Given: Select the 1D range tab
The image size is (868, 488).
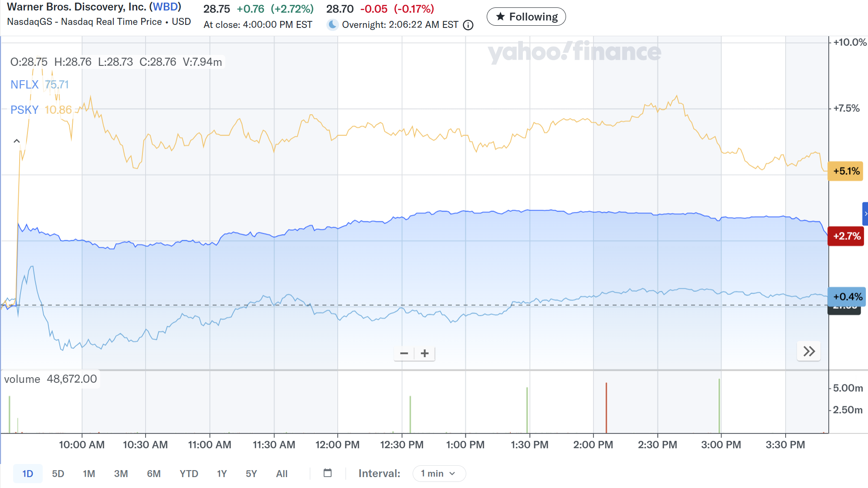Looking at the screenshot, I should [x=27, y=474].
